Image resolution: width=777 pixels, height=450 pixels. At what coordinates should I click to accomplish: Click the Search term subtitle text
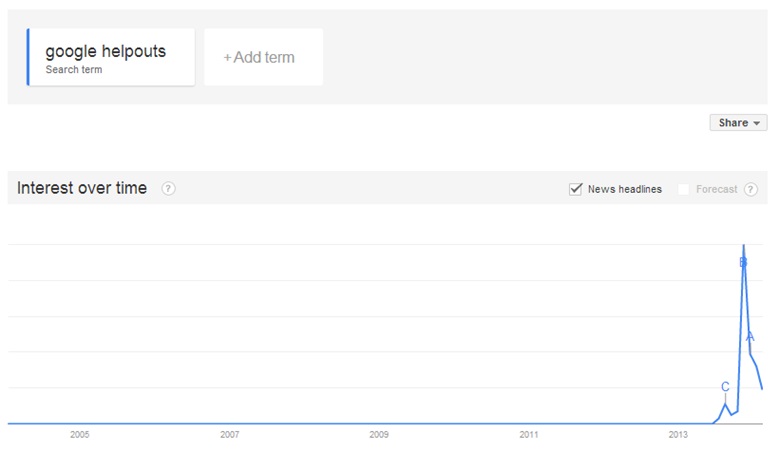pyautogui.click(x=74, y=70)
